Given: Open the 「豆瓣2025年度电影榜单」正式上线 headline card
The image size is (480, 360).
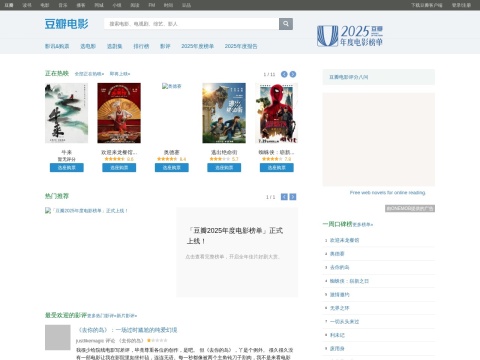Looking at the screenshot, I should tap(237, 252).
